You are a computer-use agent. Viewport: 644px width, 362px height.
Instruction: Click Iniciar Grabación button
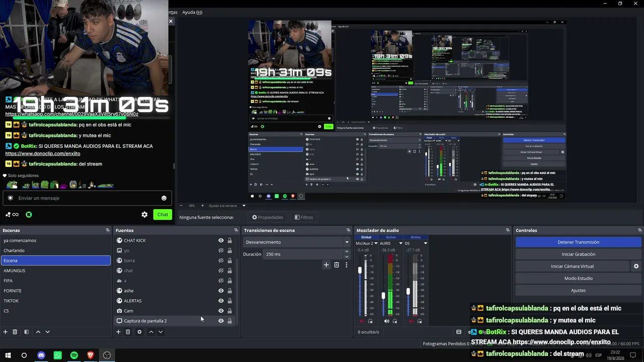click(578, 254)
